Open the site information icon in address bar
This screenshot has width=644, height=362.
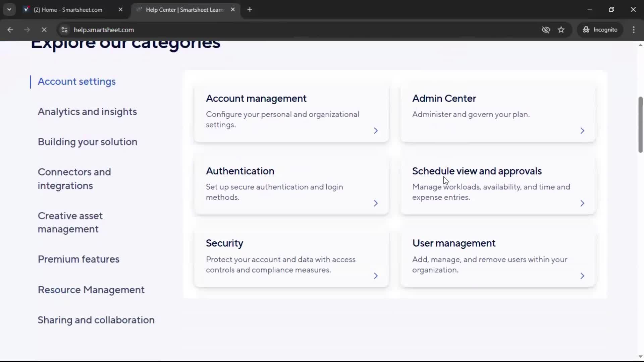[64, 30]
